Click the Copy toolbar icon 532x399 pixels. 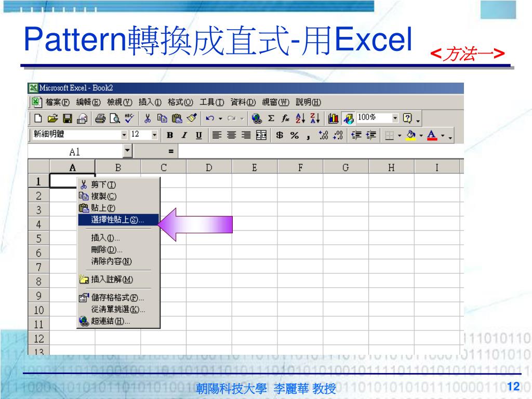pos(162,118)
